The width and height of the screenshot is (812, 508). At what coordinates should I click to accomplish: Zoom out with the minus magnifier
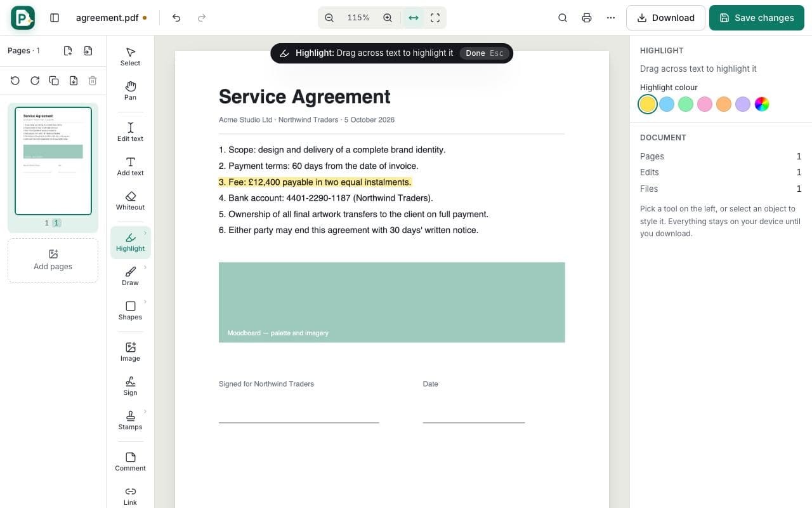point(329,18)
